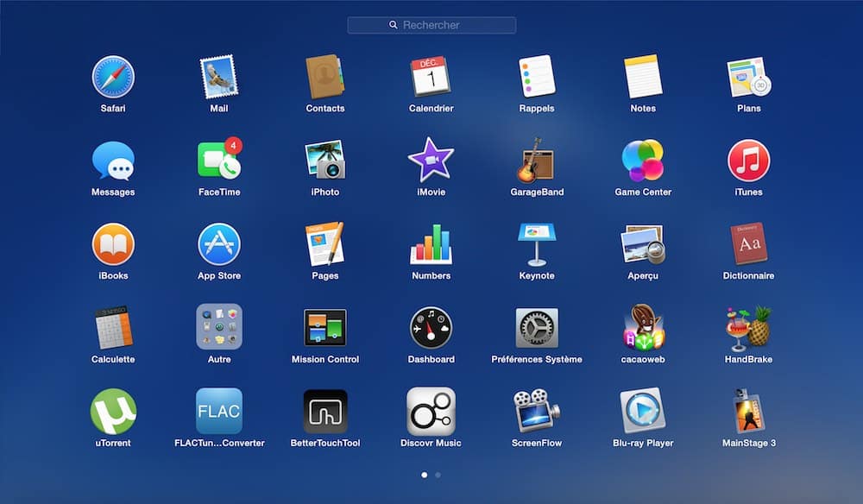This screenshot has width=863, height=504.
Task: Launch BetterTouchTool
Action: (x=324, y=412)
